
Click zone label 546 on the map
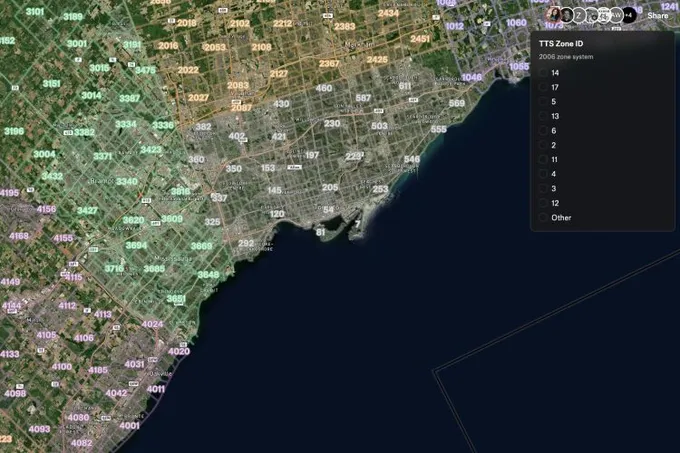[x=412, y=159]
